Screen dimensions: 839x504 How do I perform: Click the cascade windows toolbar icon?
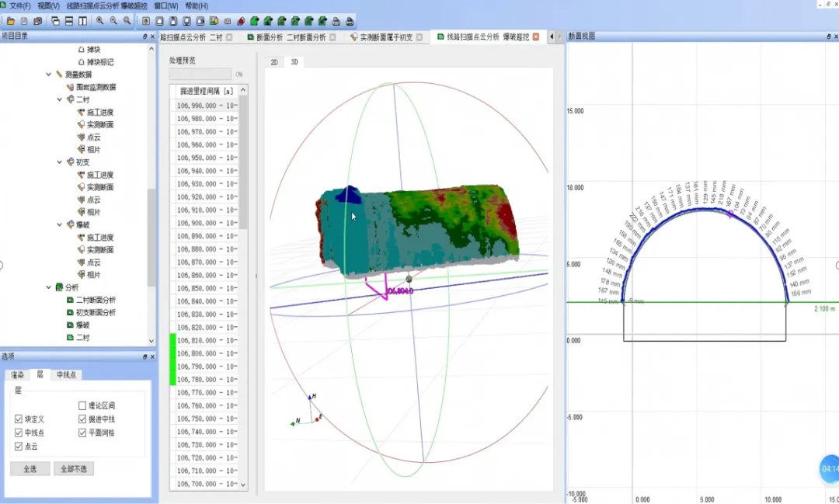[x=56, y=21]
